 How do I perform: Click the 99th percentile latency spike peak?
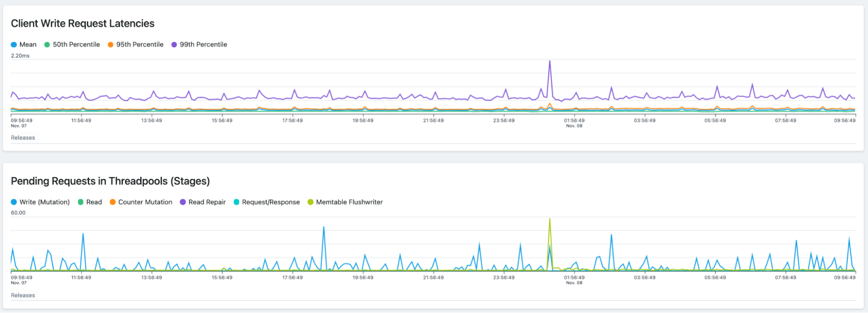click(x=550, y=61)
